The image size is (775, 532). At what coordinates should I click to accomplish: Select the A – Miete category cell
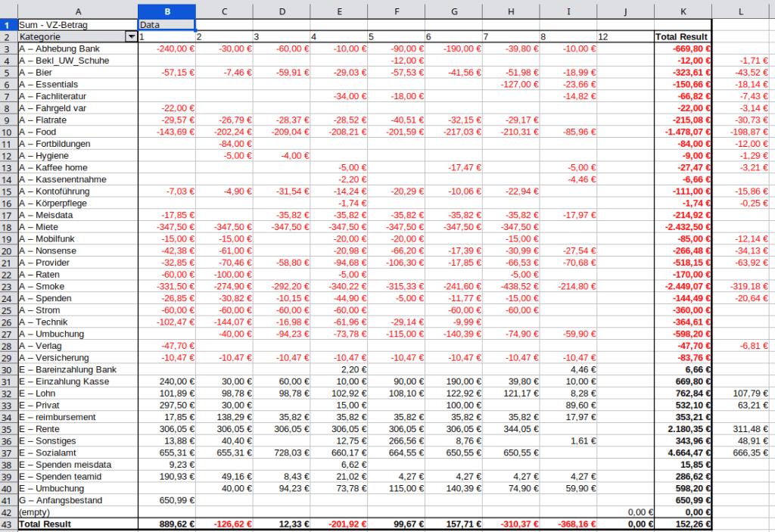click(x=77, y=227)
